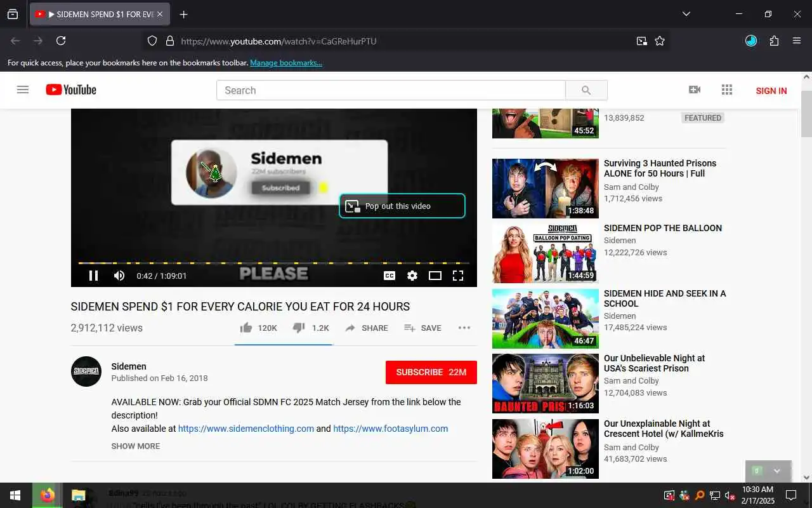This screenshot has width=812, height=508.
Task: Bookmark this page with the star
Action: pos(660,41)
